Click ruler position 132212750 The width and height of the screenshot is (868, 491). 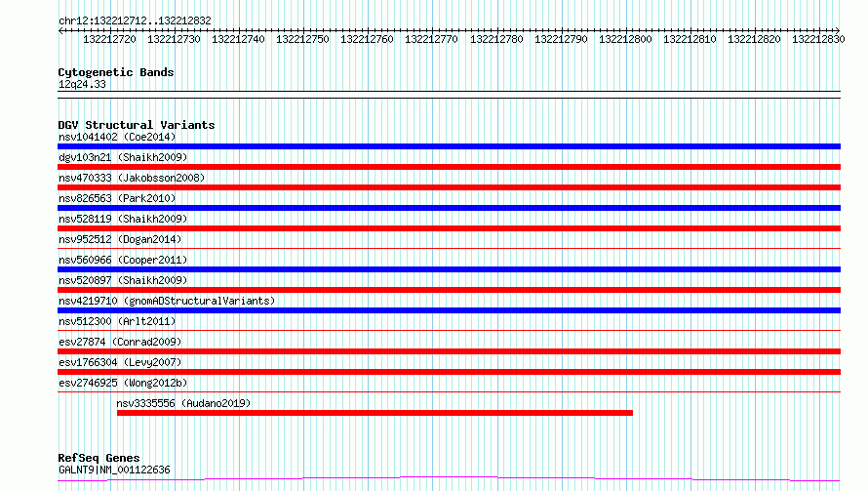pyautogui.click(x=302, y=39)
